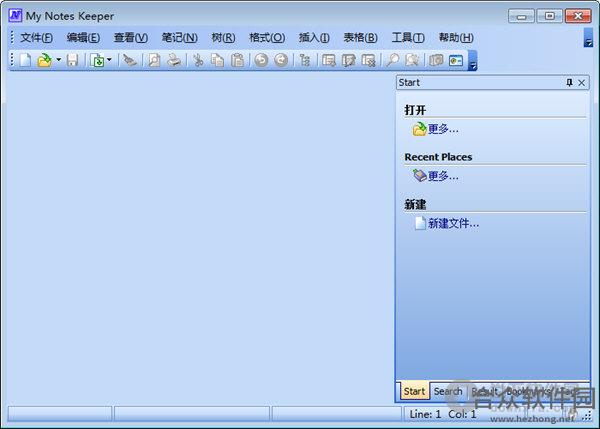
Task: Click the brush format painter icon
Action: [130, 60]
